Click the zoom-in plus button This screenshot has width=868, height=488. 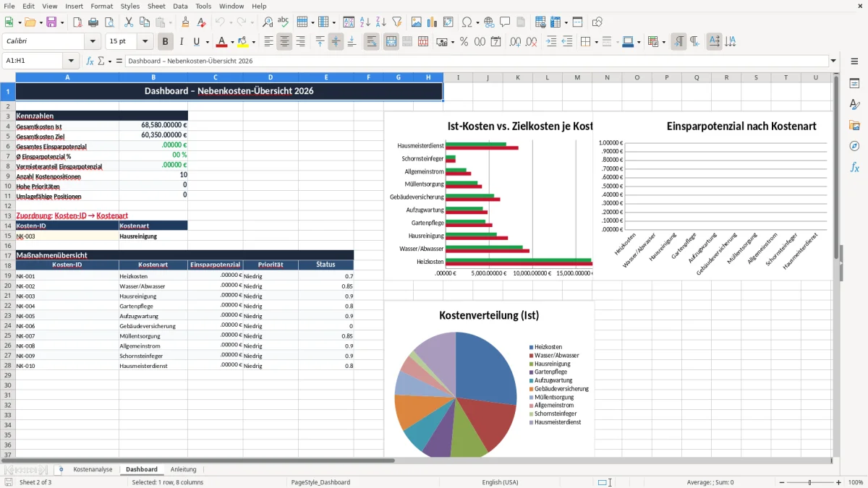pyautogui.click(x=839, y=482)
